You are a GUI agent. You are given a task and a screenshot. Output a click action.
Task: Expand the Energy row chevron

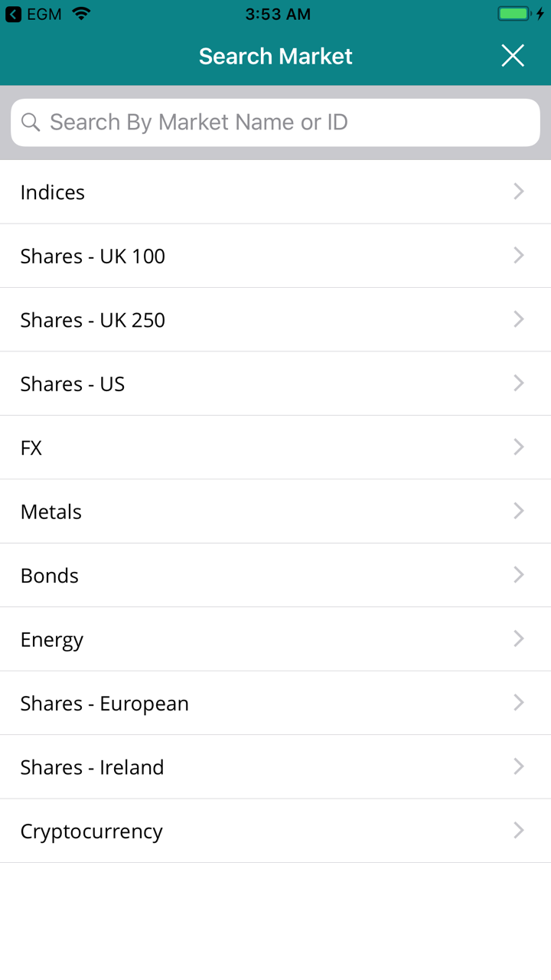[x=519, y=639]
